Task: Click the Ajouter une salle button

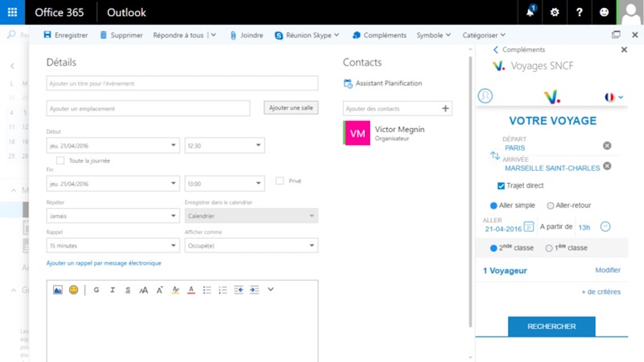Action: point(291,108)
